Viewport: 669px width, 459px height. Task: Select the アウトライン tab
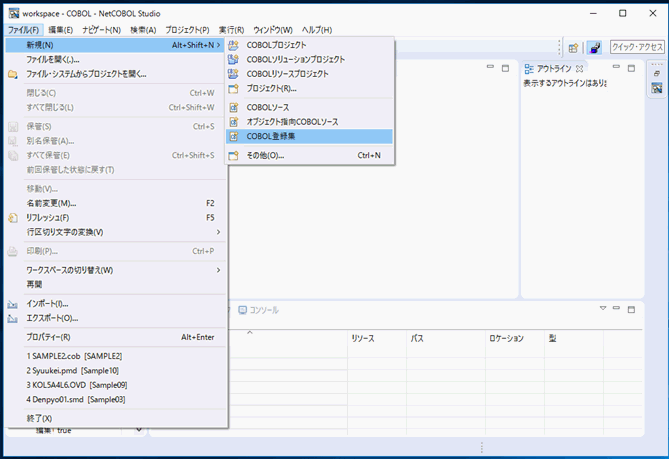[x=554, y=69]
